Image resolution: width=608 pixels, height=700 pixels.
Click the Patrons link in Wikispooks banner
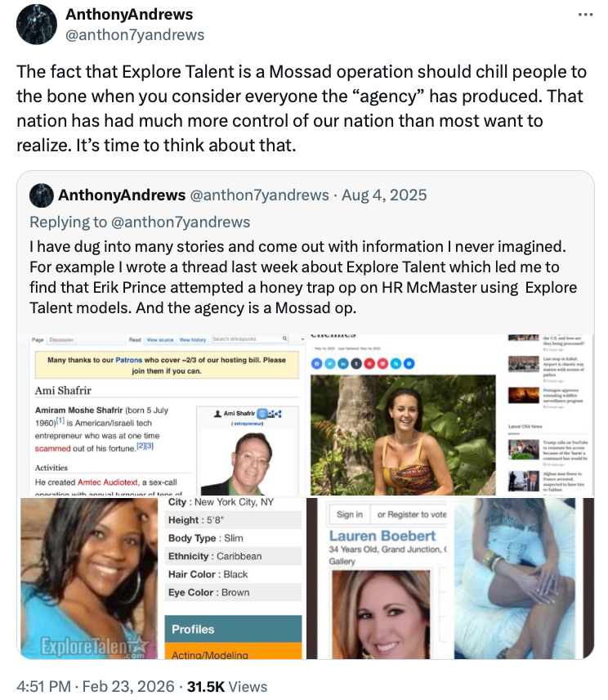[x=128, y=360]
